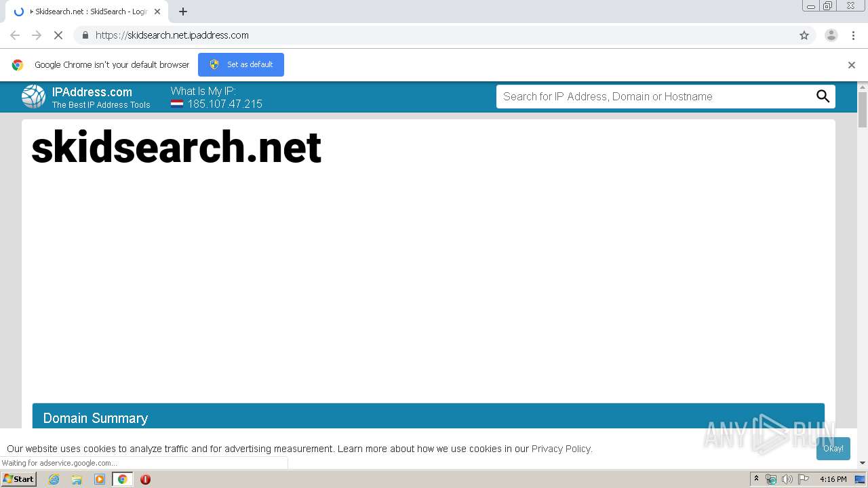Open Chrome's three-dot menu
This screenshot has width=868, height=488.
(x=853, y=35)
